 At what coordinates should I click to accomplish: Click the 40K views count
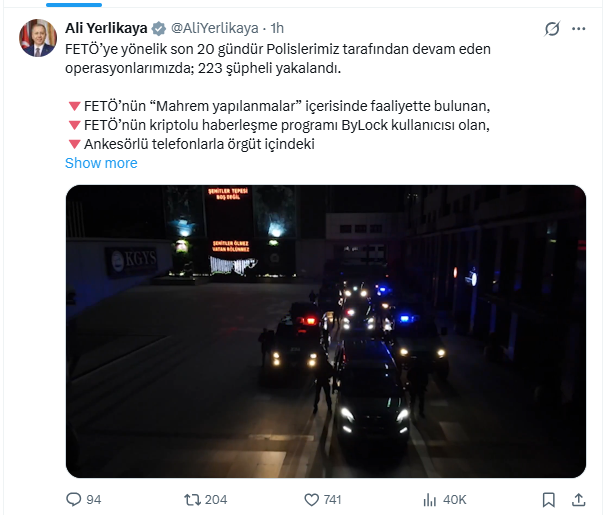pos(455,500)
